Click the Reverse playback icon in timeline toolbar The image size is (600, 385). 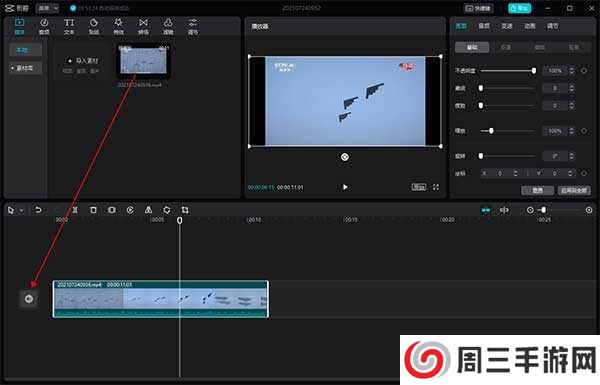130,210
